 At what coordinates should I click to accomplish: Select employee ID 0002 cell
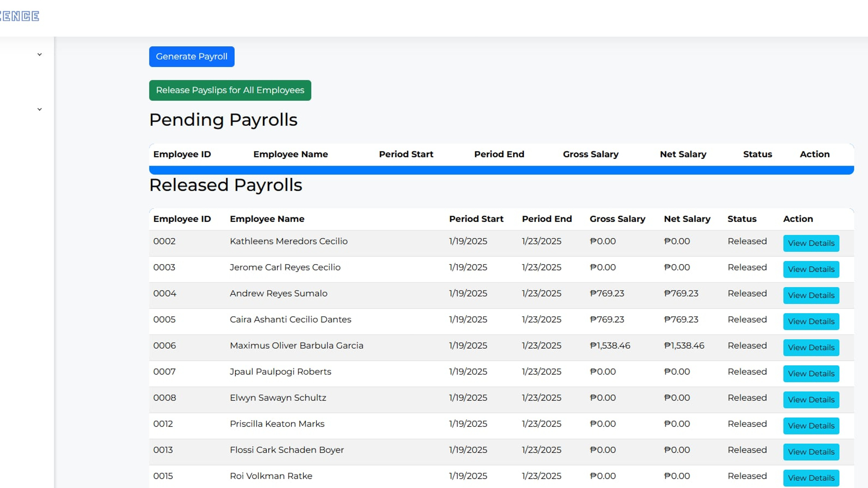click(x=164, y=241)
